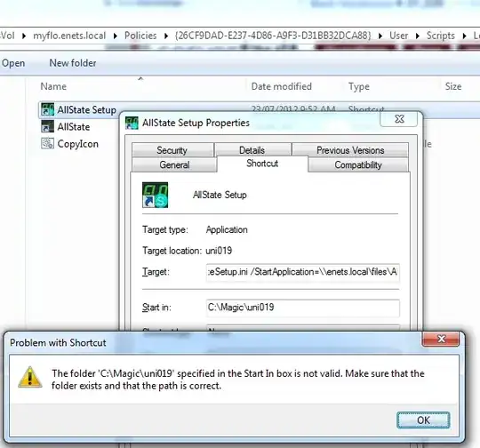This screenshot has width=480, height=448.
Task: Select the CopyIcon file name
Action: 77,144
